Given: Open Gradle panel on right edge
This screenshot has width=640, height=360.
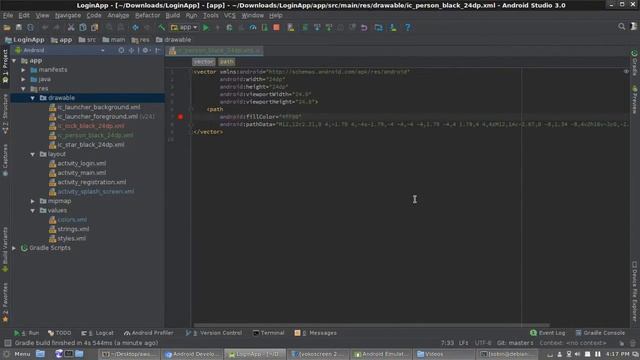Looking at the screenshot, I should coord(634,63).
